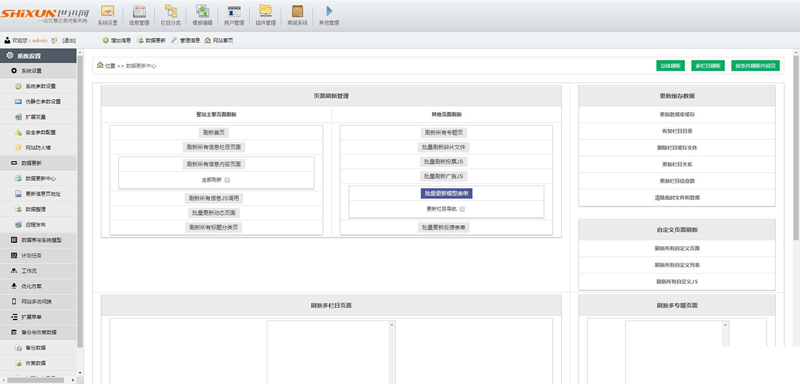Open 系统设置 in the top toolbar

tap(107, 15)
